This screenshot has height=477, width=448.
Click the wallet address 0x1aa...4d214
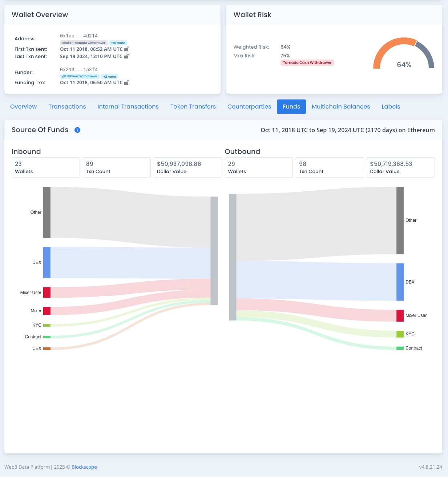tap(79, 36)
